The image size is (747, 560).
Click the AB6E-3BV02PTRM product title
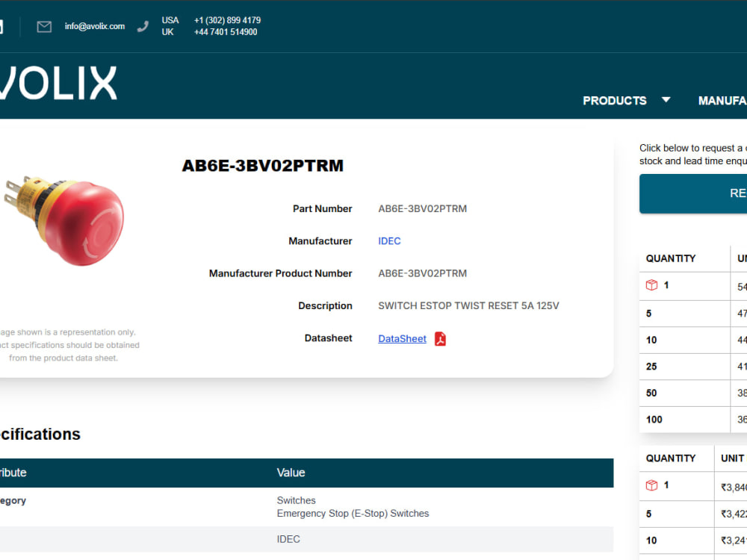(262, 166)
